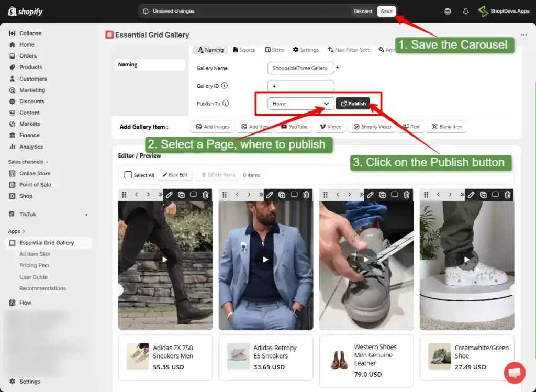536x392 pixels.
Task: Discard the unsaved changes
Action: pyautogui.click(x=363, y=10)
